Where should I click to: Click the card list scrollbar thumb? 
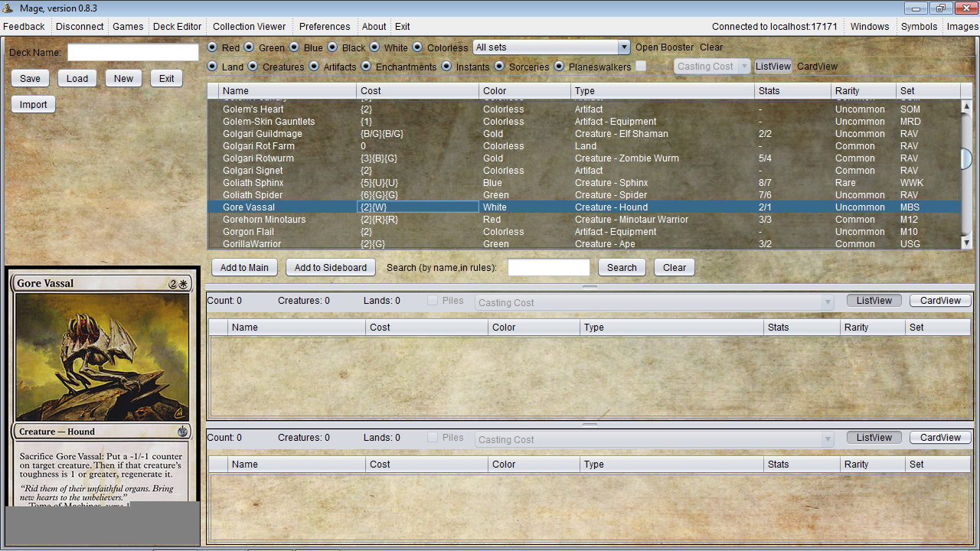click(966, 158)
